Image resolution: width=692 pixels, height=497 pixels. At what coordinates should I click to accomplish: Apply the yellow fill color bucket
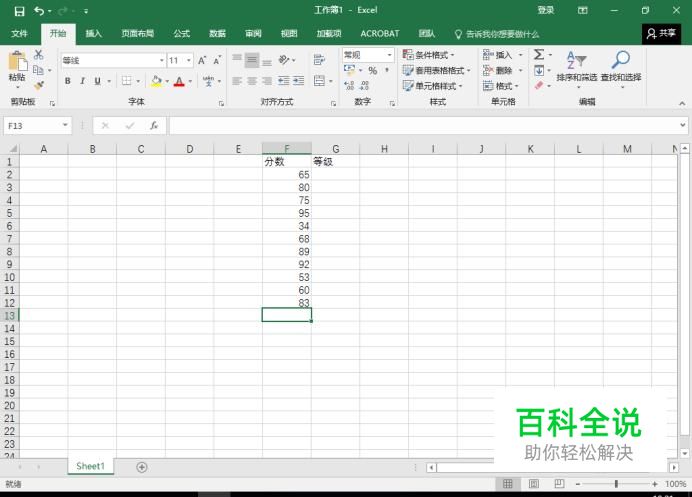156,81
